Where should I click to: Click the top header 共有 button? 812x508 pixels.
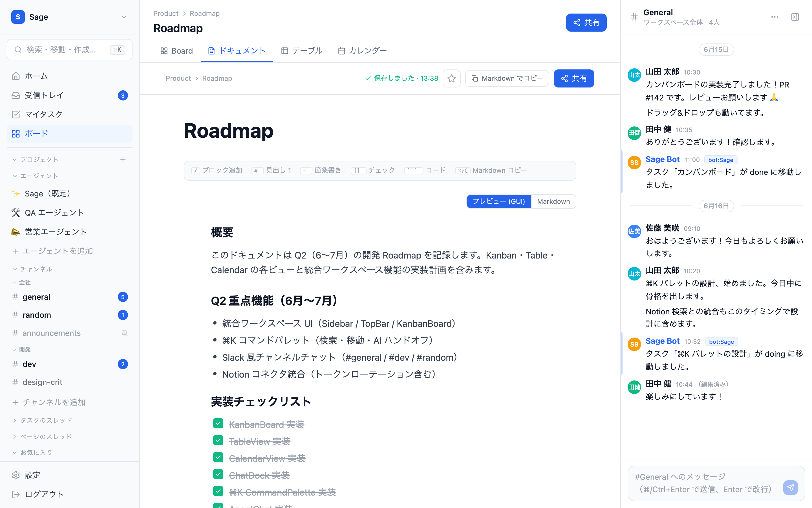click(x=586, y=23)
